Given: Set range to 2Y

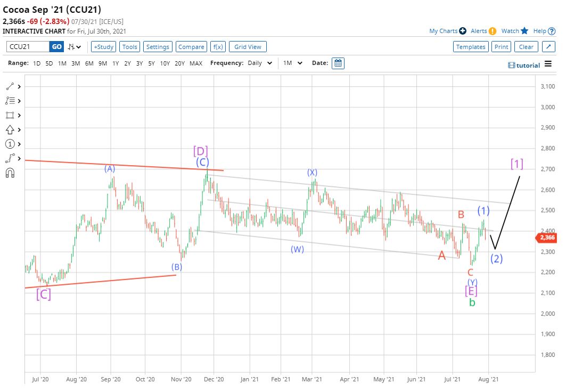Looking at the screenshot, I should point(127,63).
